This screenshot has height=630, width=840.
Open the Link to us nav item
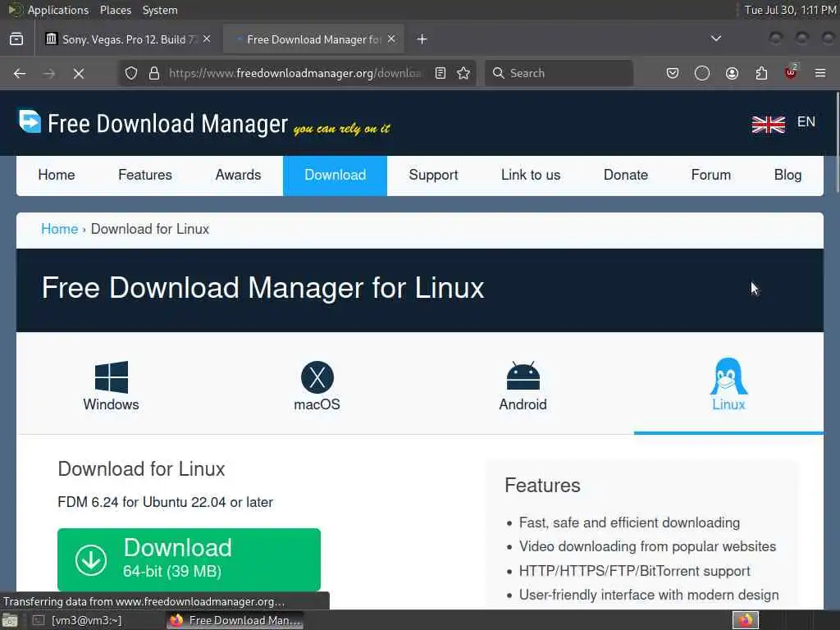click(x=531, y=176)
